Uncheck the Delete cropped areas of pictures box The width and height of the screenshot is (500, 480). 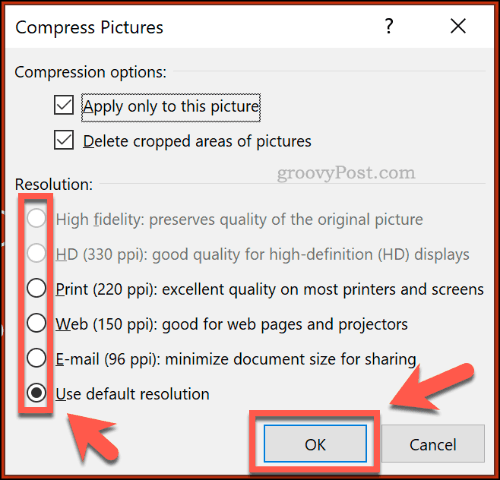click(64, 140)
